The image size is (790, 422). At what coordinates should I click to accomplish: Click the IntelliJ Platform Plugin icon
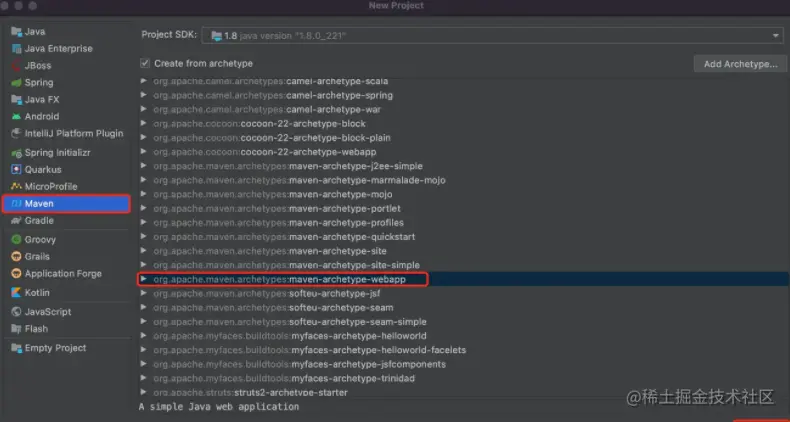[16, 133]
